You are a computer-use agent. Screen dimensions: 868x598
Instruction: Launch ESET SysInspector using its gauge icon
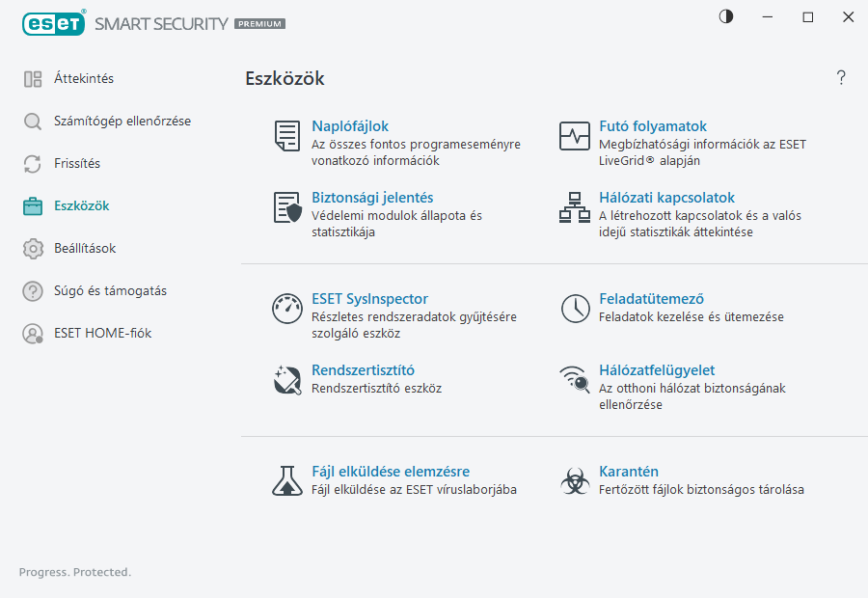click(x=286, y=309)
